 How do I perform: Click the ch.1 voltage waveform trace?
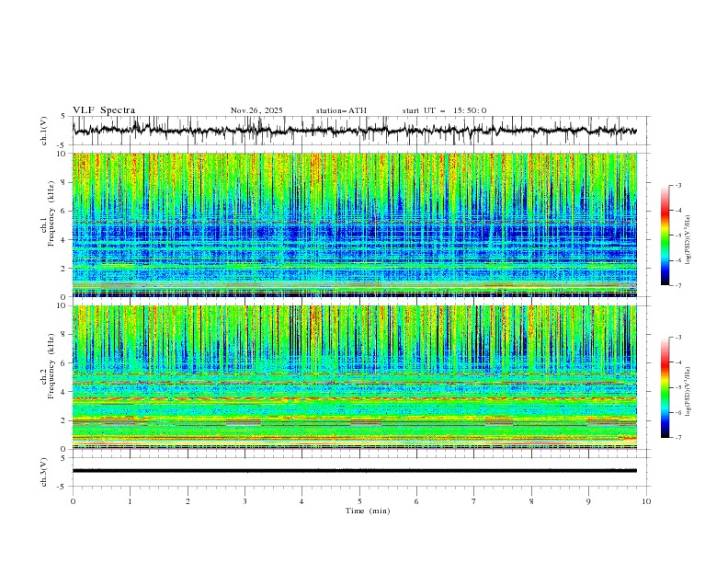coord(355,131)
